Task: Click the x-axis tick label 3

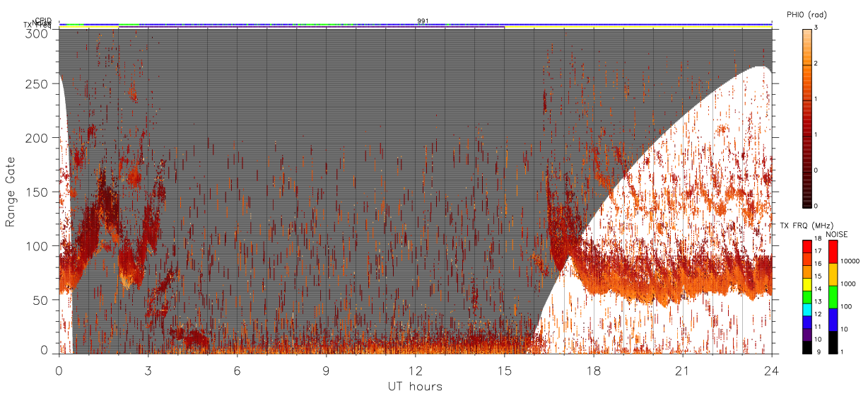Action: click(148, 370)
